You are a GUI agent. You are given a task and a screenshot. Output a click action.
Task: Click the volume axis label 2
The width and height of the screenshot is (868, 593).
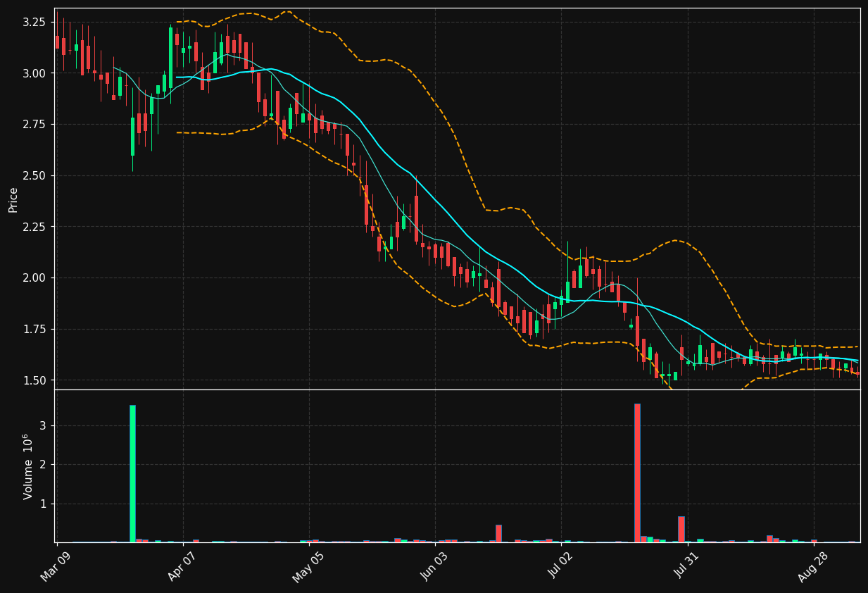(44, 465)
